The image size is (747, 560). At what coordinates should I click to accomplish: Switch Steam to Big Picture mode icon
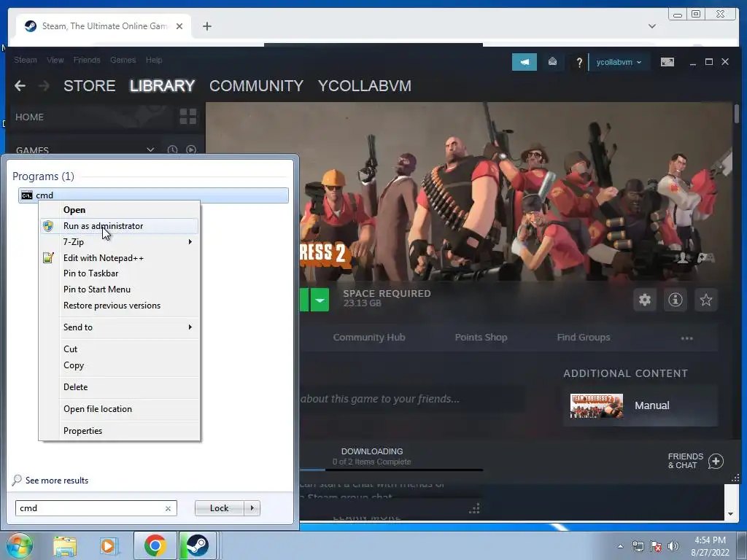point(667,62)
